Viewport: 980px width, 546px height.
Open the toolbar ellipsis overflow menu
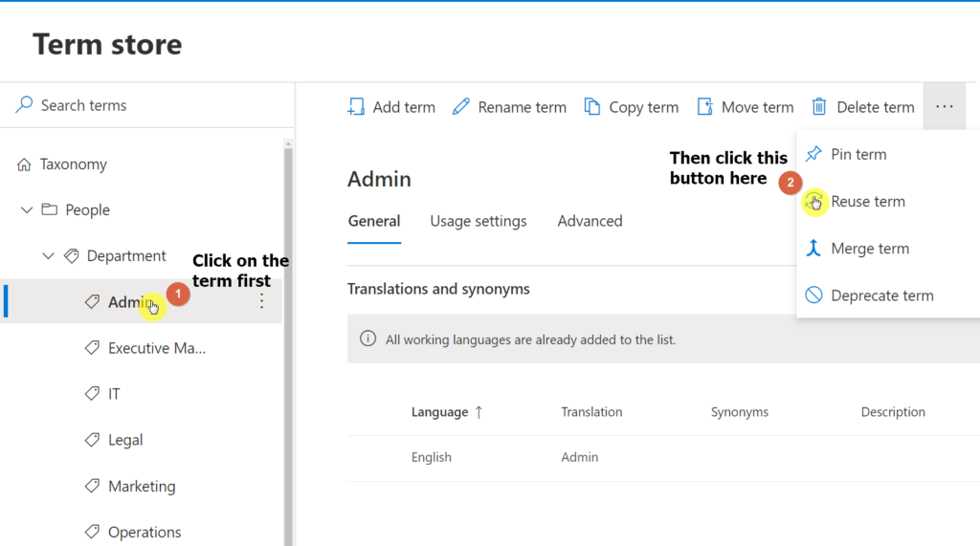point(945,107)
